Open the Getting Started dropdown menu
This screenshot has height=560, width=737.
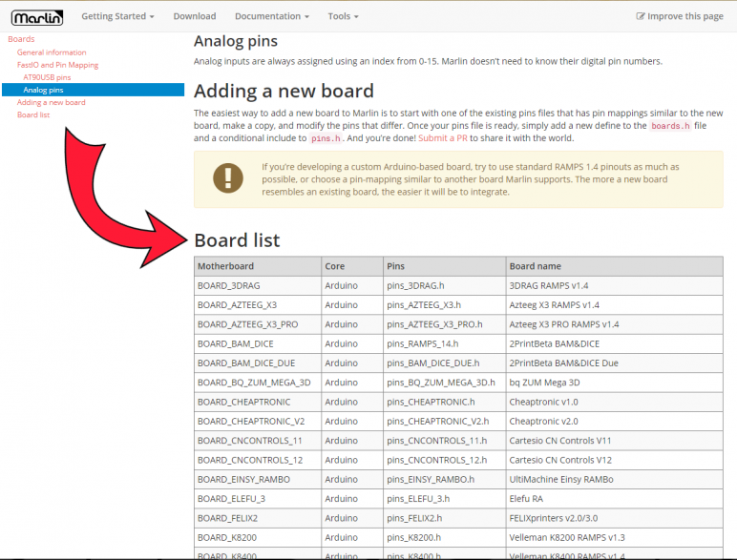pyautogui.click(x=117, y=16)
